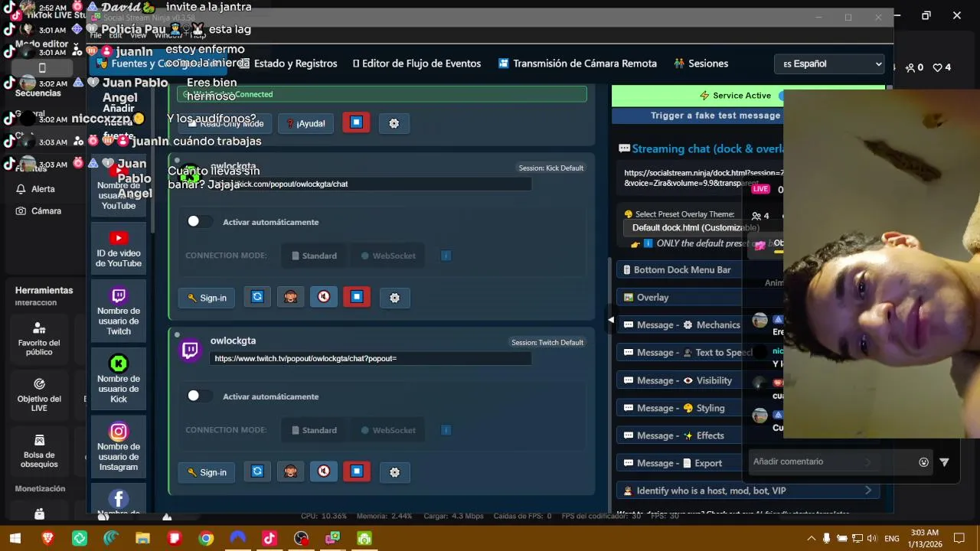Click Trigger a fake test message
The height and width of the screenshot is (551, 980).
point(715,116)
